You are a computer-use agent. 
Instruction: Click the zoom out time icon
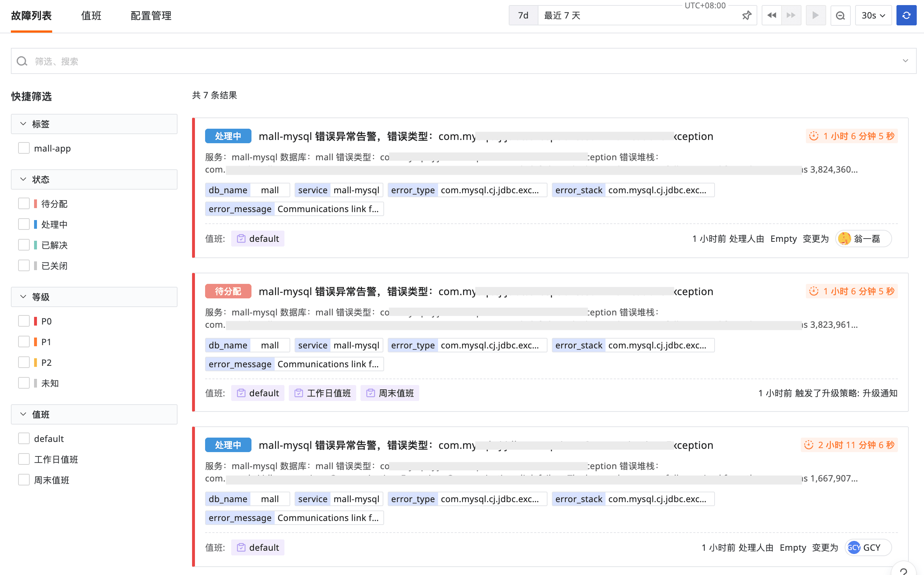click(840, 16)
